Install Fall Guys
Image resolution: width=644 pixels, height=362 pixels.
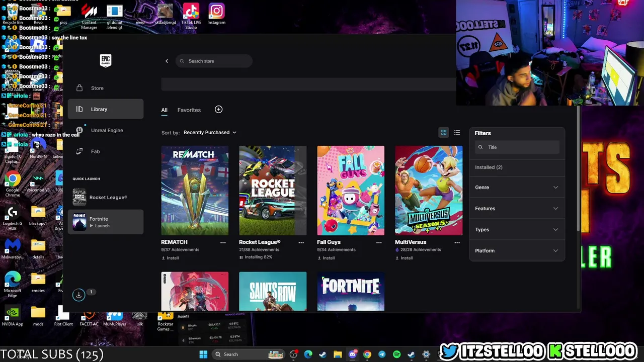(326, 258)
